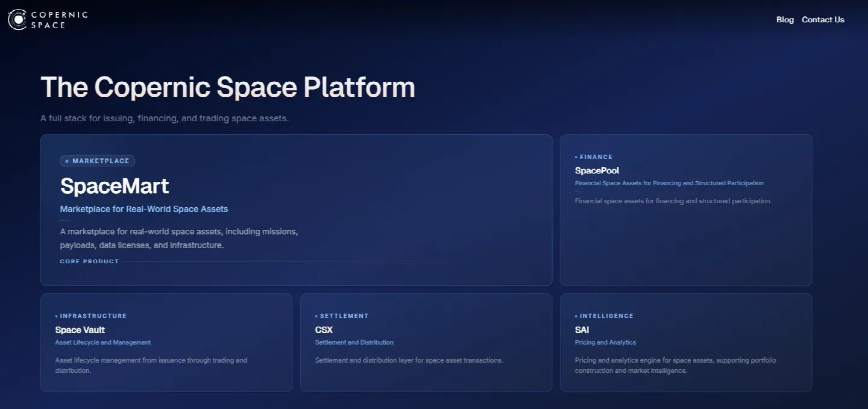Click the Copernic Space logo icon
Image resolution: width=868 pixels, height=409 pixels.
click(17, 20)
